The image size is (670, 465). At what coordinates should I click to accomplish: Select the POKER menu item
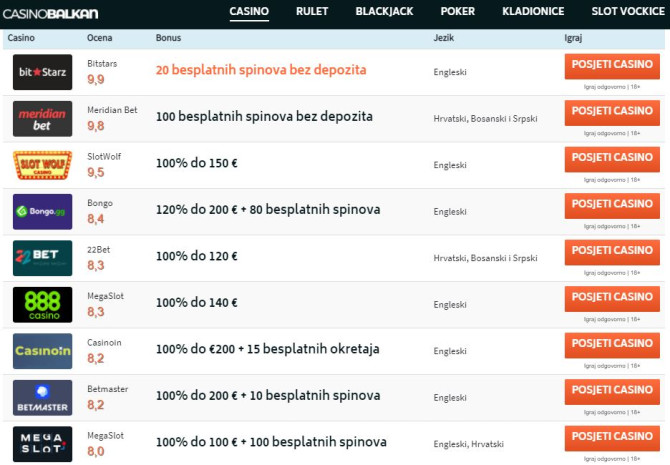(x=458, y=12)
